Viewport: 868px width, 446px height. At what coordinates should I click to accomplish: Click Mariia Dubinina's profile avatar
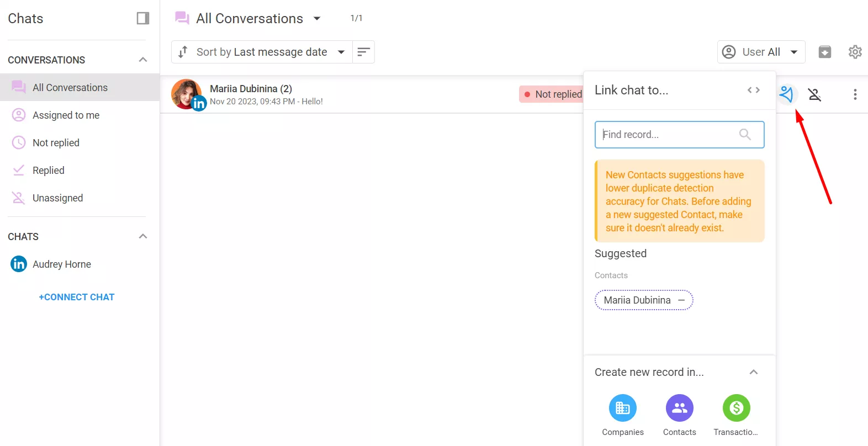coord(187,94)
